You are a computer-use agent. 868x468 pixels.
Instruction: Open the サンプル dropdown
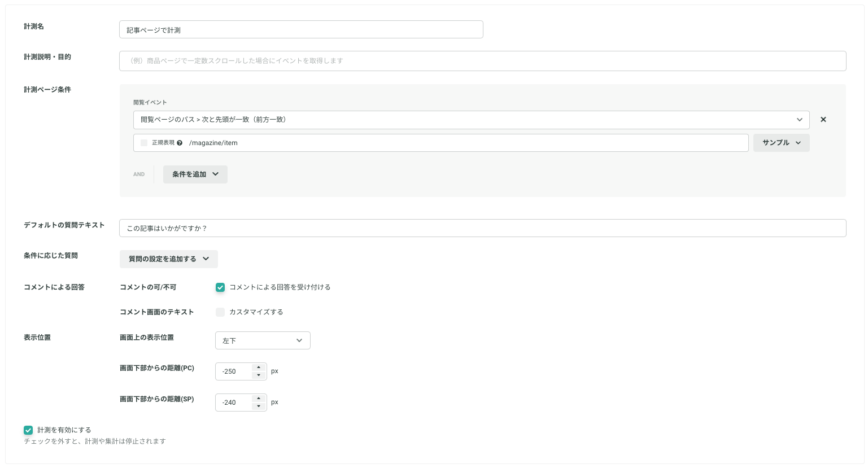[x=782, y=143]
